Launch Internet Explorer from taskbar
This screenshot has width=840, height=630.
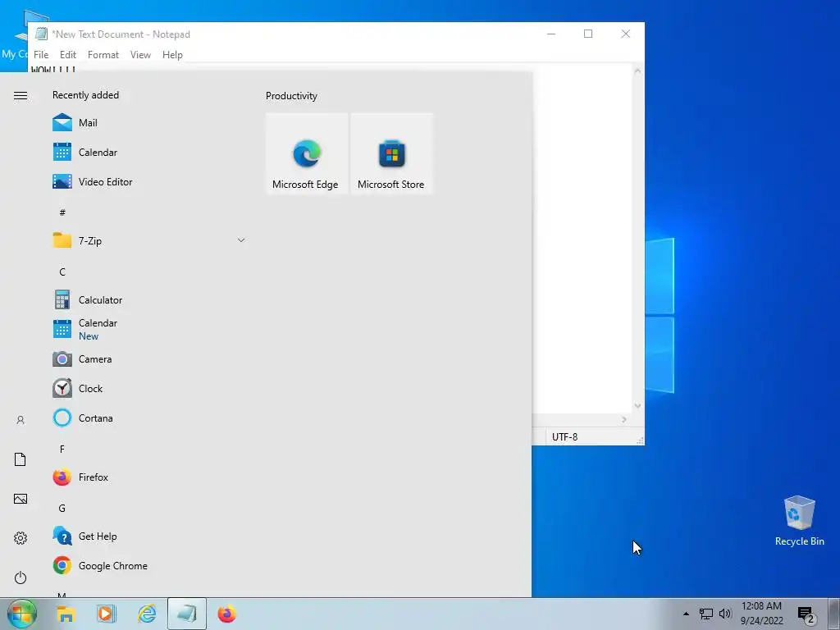(147, 614)
